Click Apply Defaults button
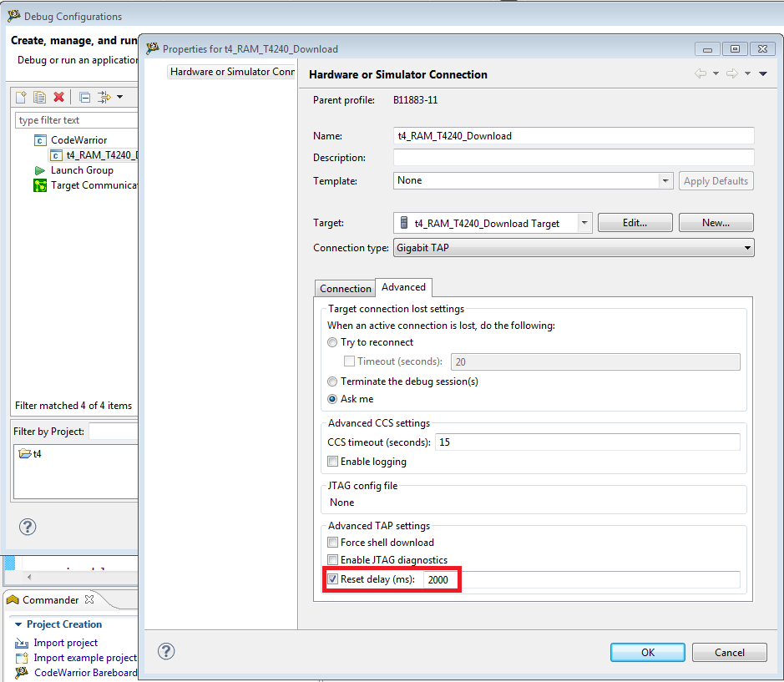 coord(716,181)
